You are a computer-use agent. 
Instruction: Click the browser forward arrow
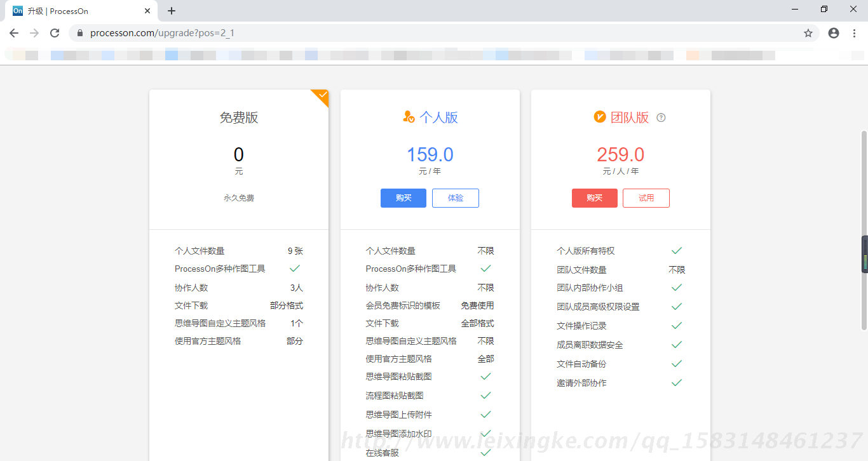tap(34, 33)
